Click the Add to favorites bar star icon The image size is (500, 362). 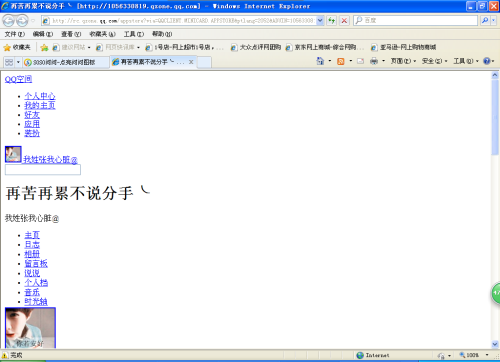point(44,47)
